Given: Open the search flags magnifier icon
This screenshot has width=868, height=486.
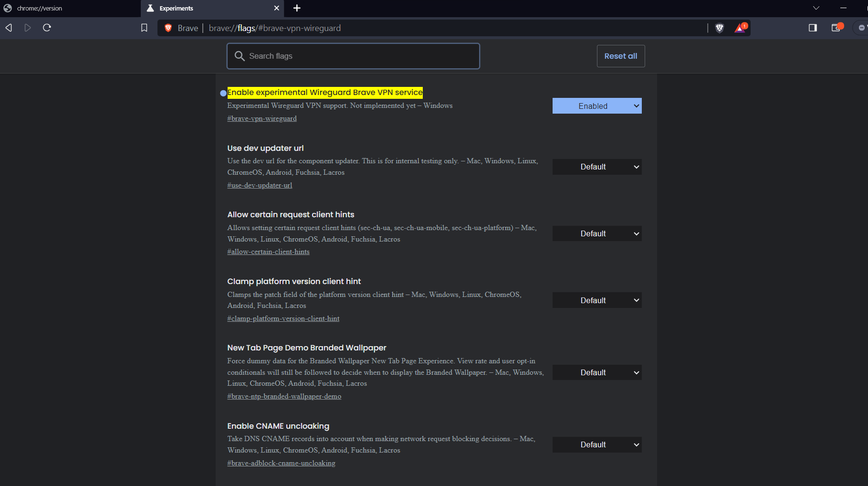Looking at the screenshot, I should coord(240,56).
